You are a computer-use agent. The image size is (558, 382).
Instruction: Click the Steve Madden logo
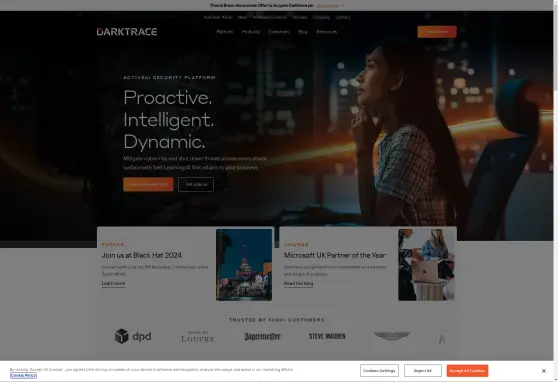327,336
